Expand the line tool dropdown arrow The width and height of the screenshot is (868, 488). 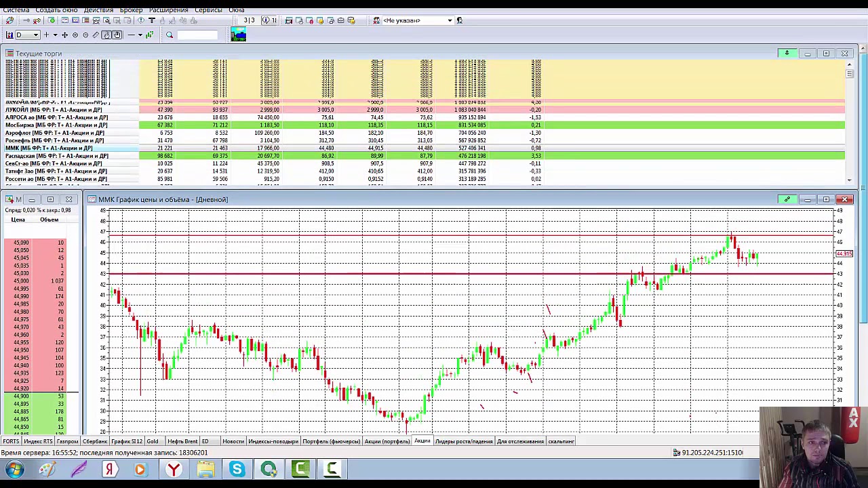click(140, 35)
